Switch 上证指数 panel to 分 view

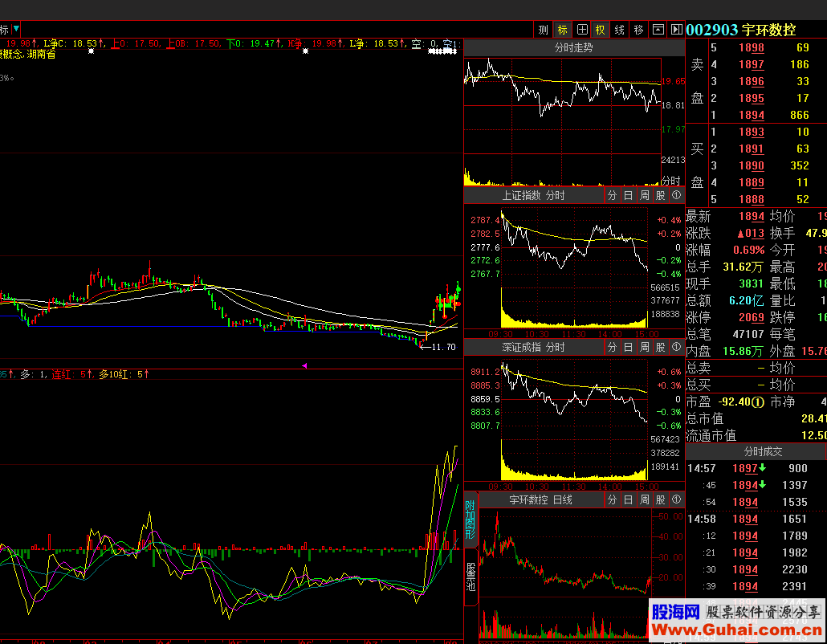[x=612, y=196]
